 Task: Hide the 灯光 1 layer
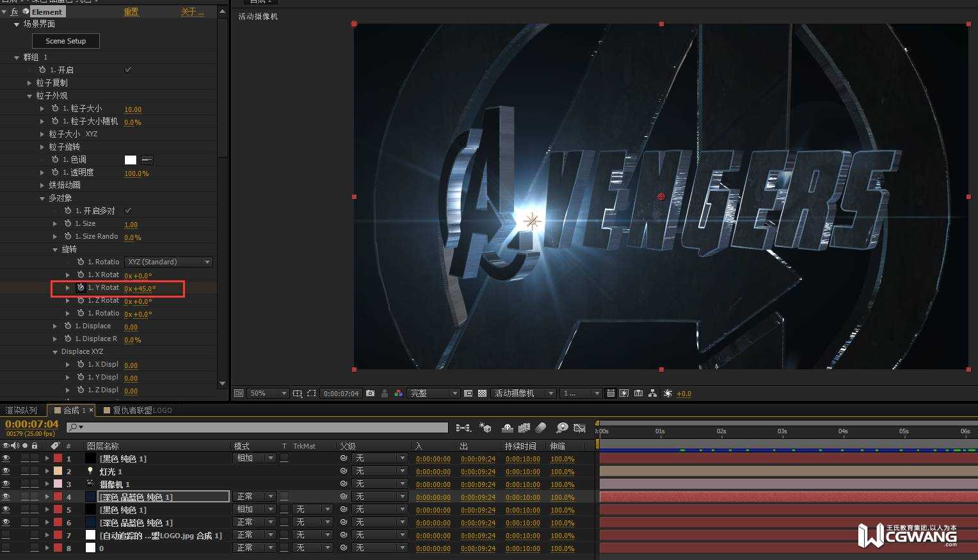tap(6, 471)
